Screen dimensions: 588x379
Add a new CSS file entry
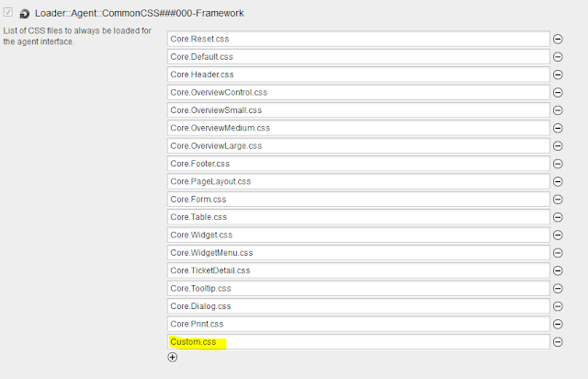pyautogui.click(x=173, y=357)
